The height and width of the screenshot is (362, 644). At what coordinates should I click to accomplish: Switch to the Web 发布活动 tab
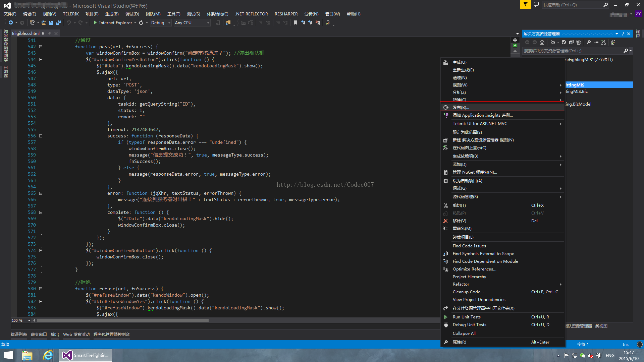click(x=76, y=335)
